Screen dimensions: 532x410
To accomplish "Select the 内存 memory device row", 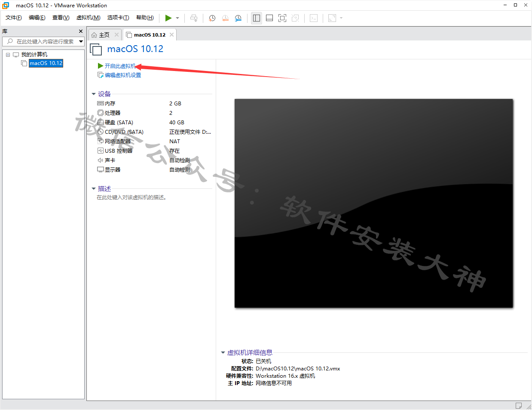I will point(155,104).
